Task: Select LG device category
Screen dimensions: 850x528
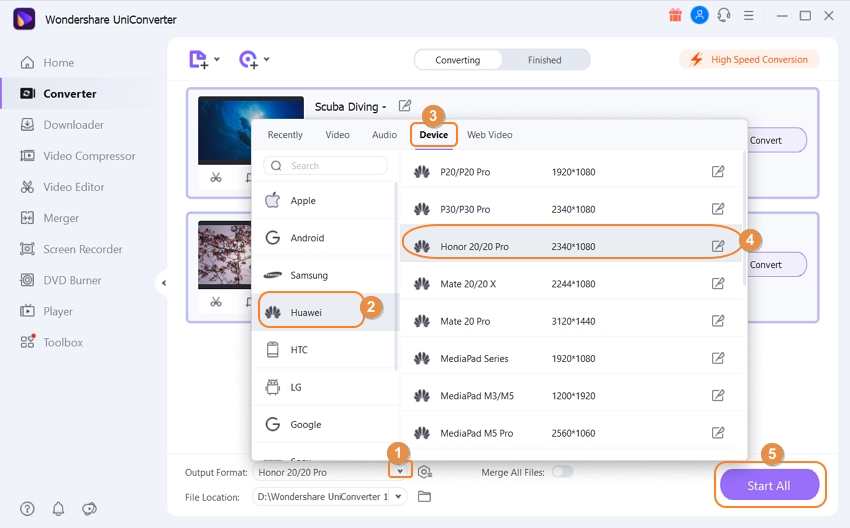Action: 325,387
